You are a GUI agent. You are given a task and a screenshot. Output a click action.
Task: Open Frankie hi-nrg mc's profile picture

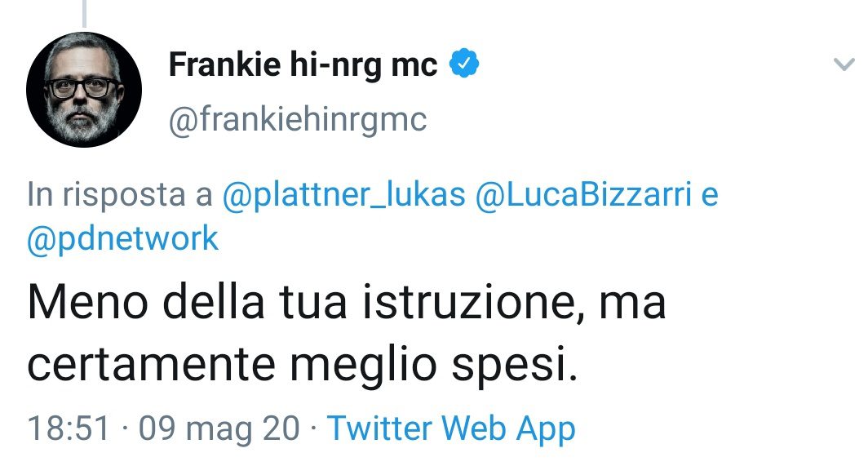pos(83,90)
